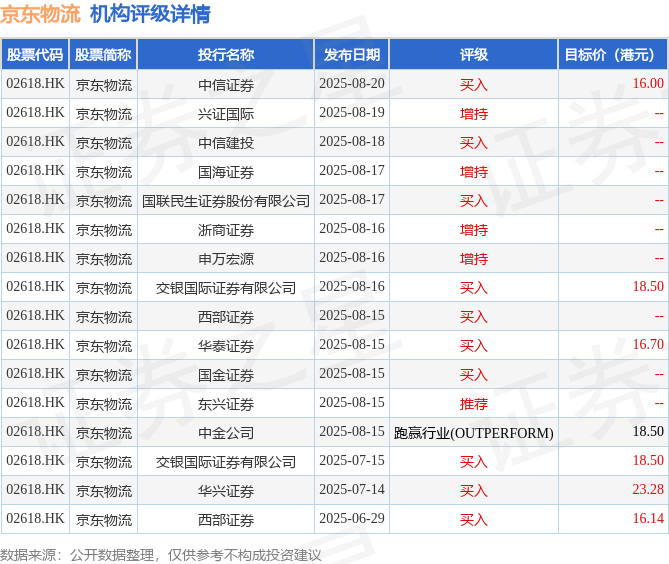
Task: Select the 中信证券 cell
Action: click(226, 85)
